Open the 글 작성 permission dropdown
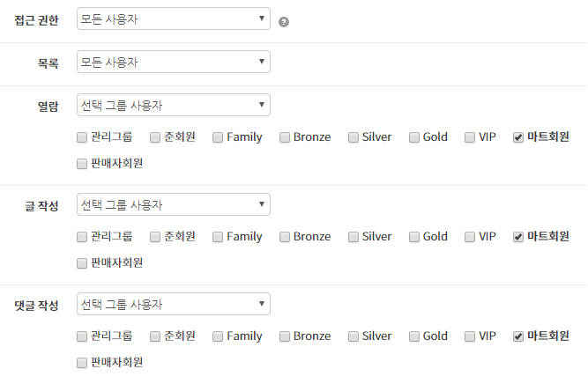This screenshot has width=588, height=384. 174,204
